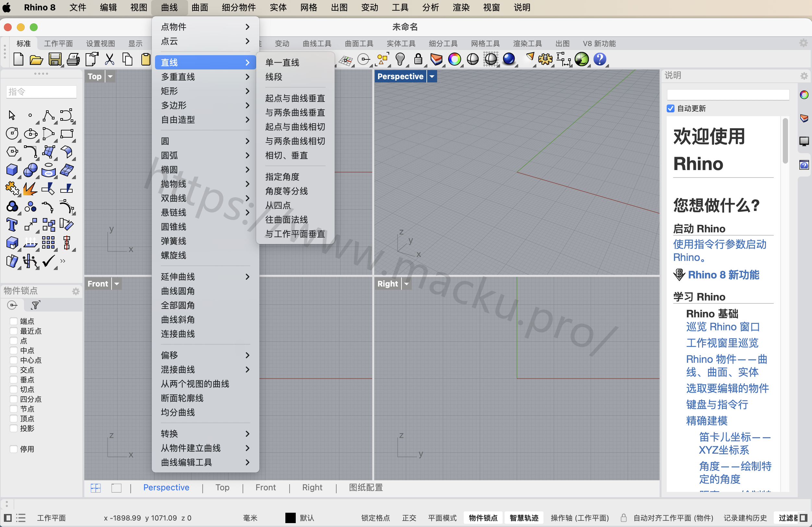Expand the 圆弧 submenu
The image size is (812, 527).
tap(205, 155)
